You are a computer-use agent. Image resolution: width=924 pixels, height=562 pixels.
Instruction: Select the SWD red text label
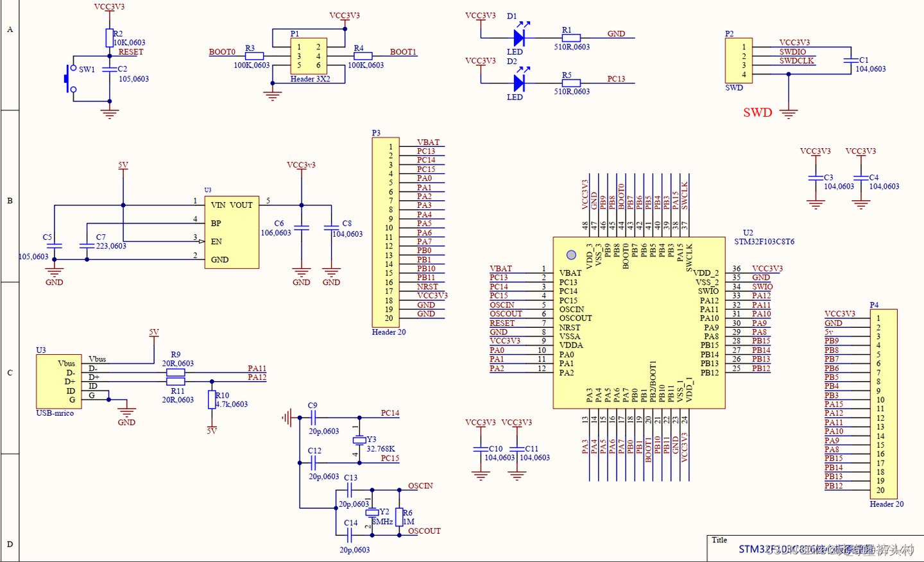757,112
